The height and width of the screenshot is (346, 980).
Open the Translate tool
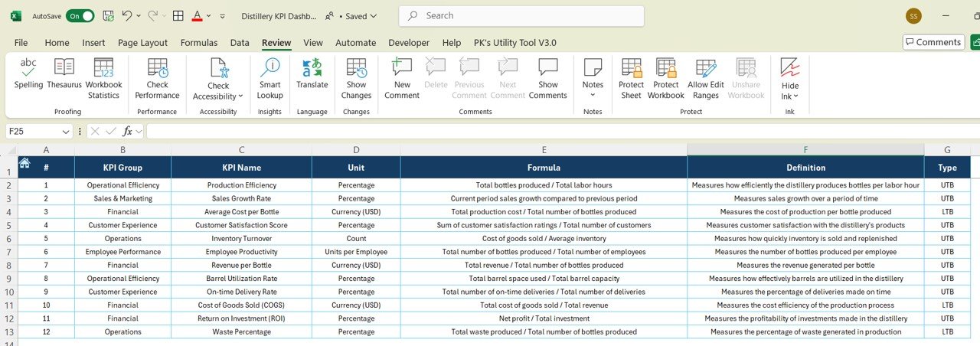[312, 75]
